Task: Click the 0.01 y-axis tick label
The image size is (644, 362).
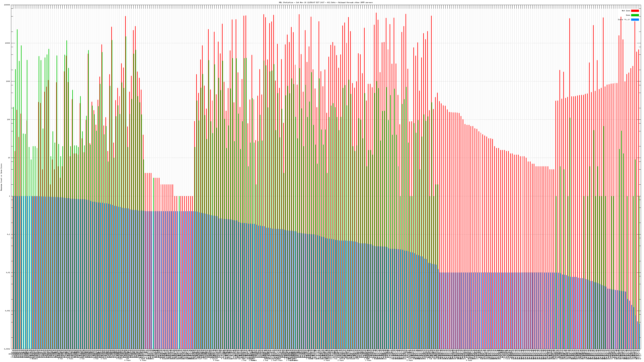Action: pos(8,273)
